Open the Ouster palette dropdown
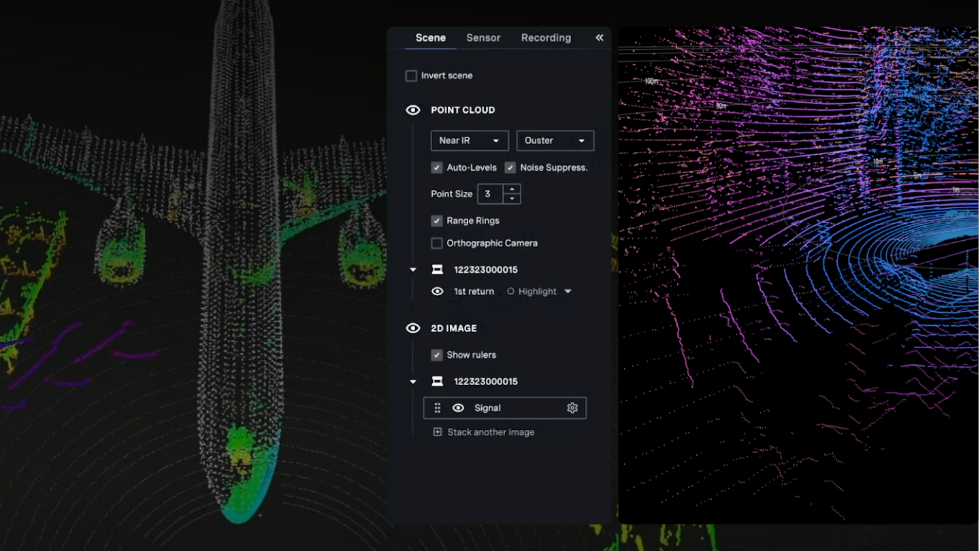 (x=555, y=141)
